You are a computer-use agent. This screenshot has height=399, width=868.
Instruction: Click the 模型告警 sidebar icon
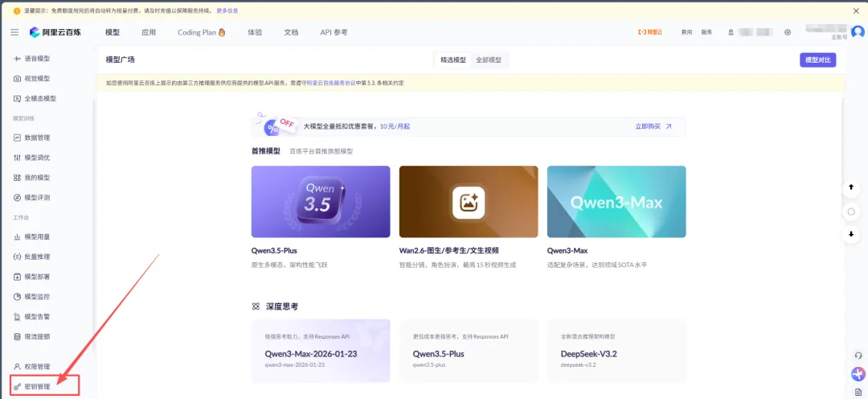17,316
